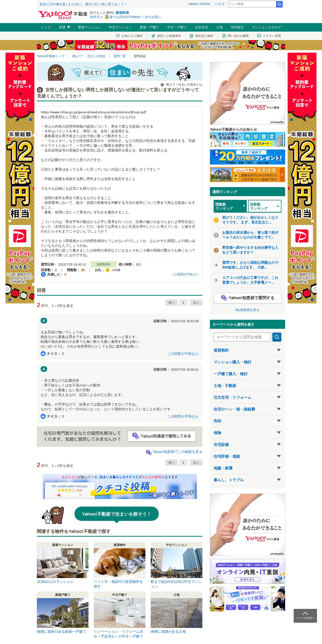Click Yahoo!知恵袋で質問する button
The width and height of the screenshot is (322, 644).
(x=248, y=298)
